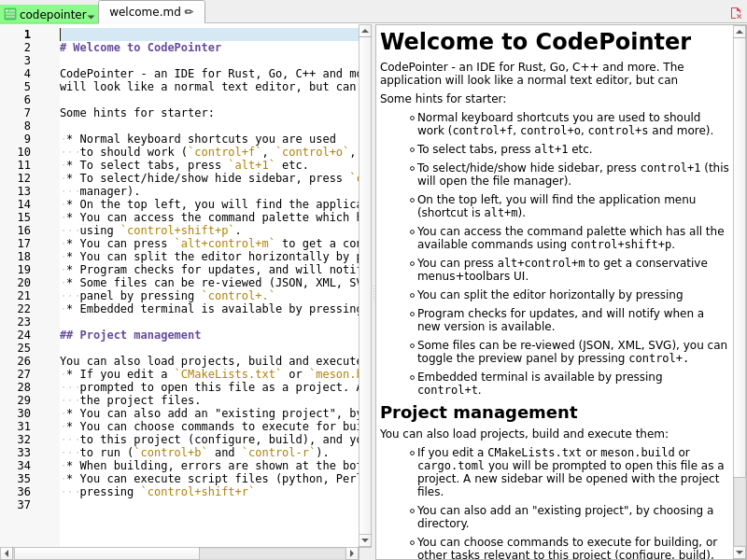Click the `control+b` text on line 33
The height and width of the screenshot is (560, 747).
[171, 453]
